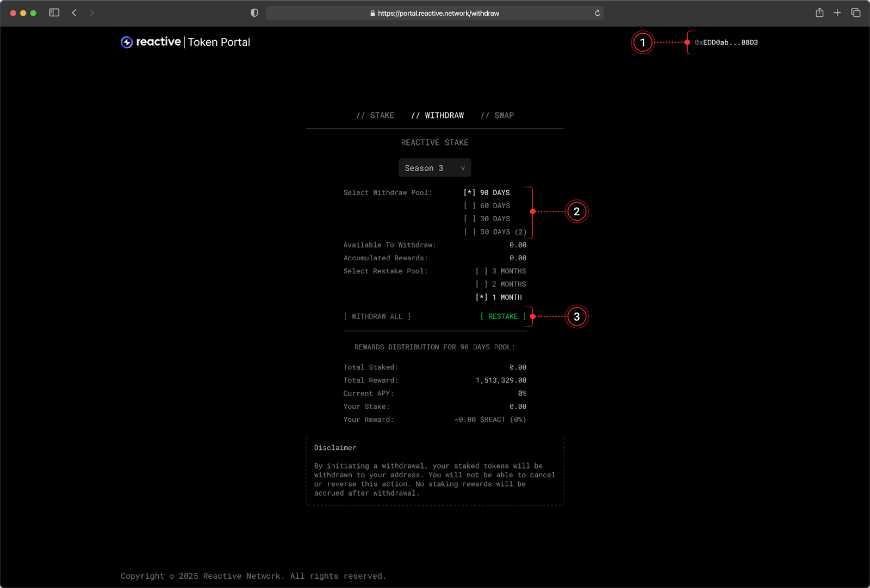Choose the 3 MONTHS restake pool
This screenshot has height=588, width=870.
tap(501, 271)
